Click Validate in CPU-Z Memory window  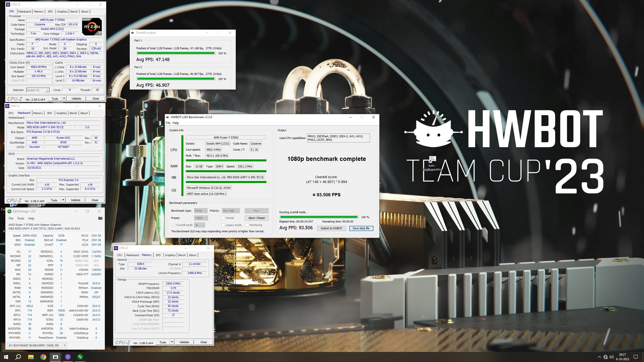click(184, 342)
